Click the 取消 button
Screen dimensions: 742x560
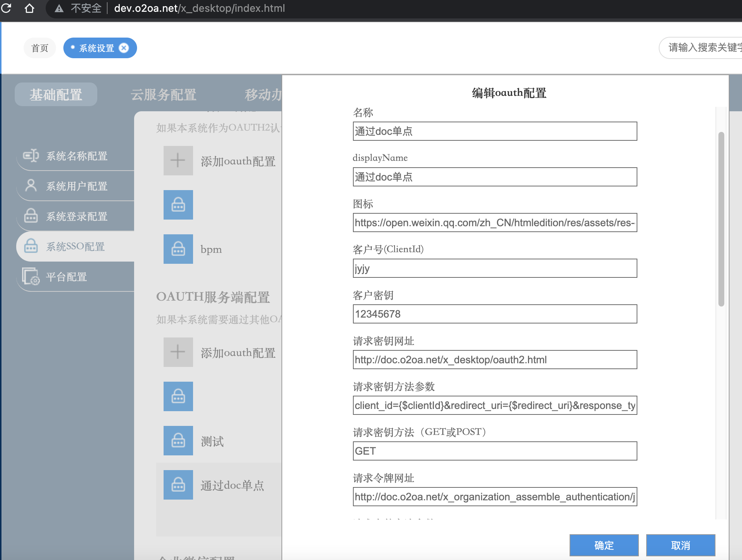(x=680, y=545)
